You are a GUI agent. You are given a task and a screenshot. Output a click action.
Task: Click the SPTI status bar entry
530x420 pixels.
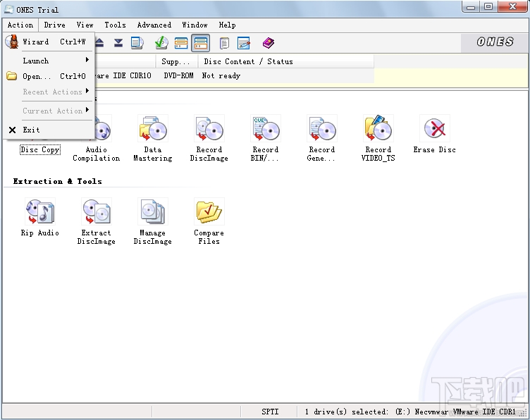pyautogui.click(x=270, y=412)
